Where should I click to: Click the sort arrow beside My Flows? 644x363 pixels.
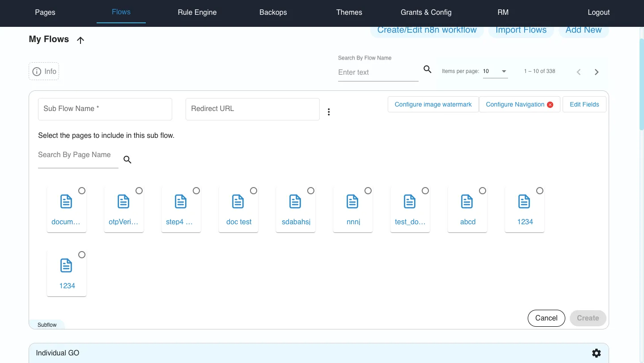point(80,40)
